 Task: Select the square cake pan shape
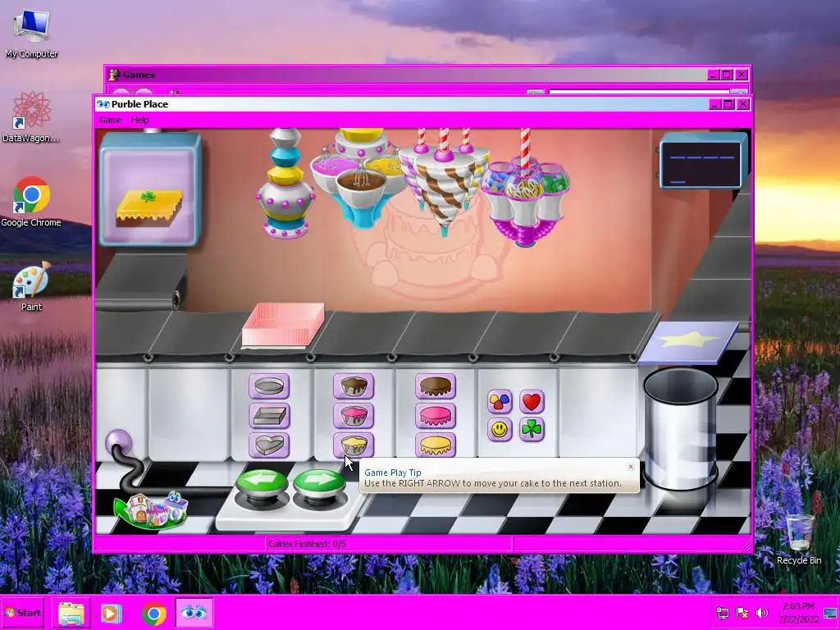pos(269,416)
